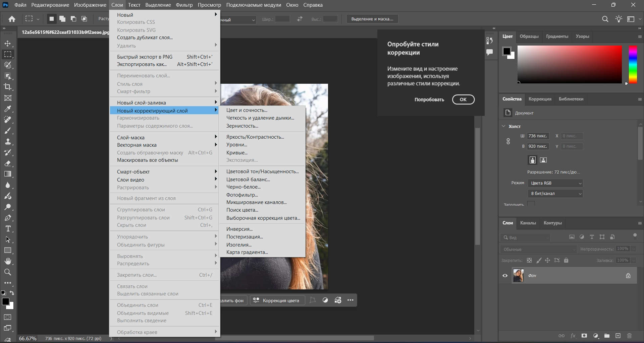
Task: Open the 8 бит/канал depth dropdown
Action: point(555,194)
